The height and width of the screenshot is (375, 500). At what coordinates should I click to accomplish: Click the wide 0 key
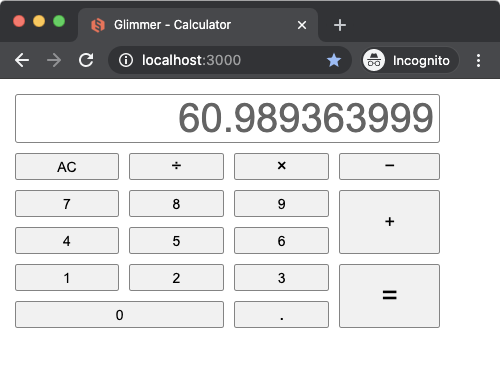tap(119, 315)
